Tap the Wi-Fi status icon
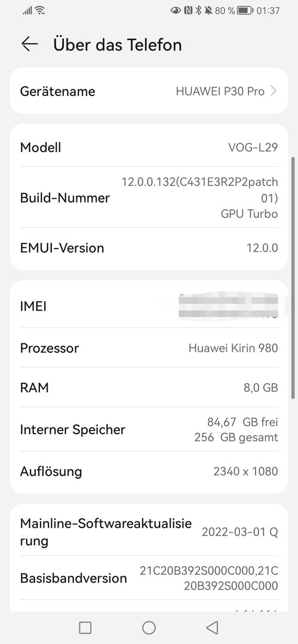 coord(40,10)
